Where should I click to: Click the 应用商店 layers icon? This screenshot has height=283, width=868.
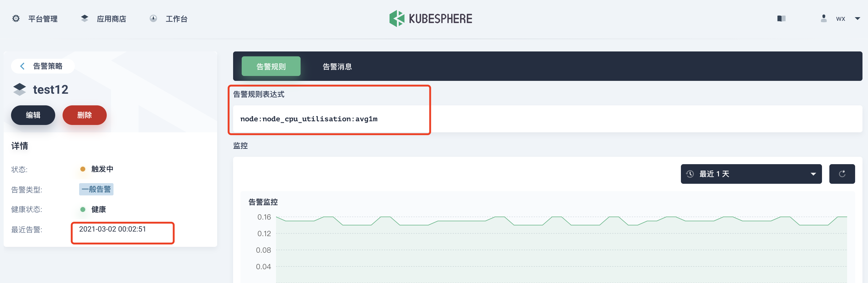click(x=85, y=18)
